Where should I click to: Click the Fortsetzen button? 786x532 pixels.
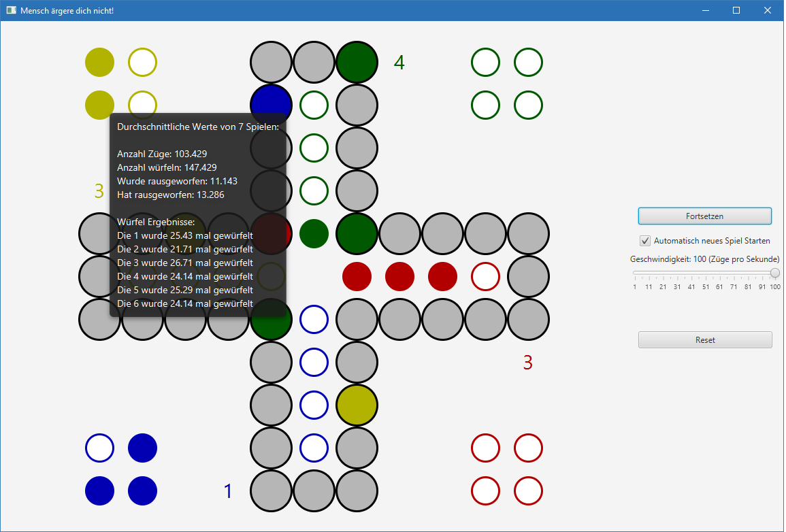[x=704, y=216]
